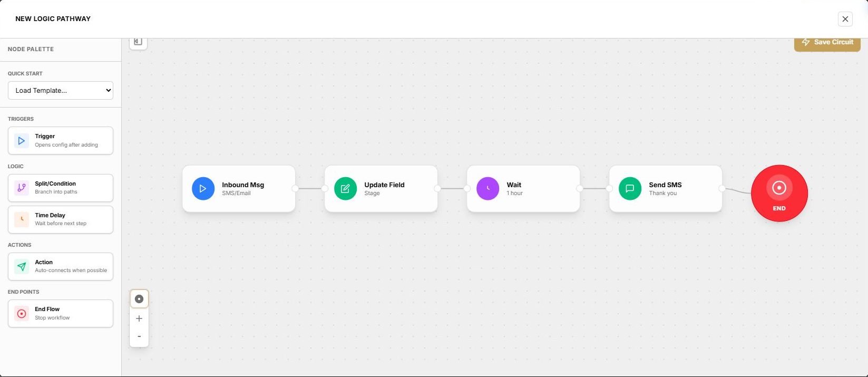Image resolution: width=868 pixels, height=377 pixels.
Task: Click the END POINTS section label
Action: [x=24, y=292]
